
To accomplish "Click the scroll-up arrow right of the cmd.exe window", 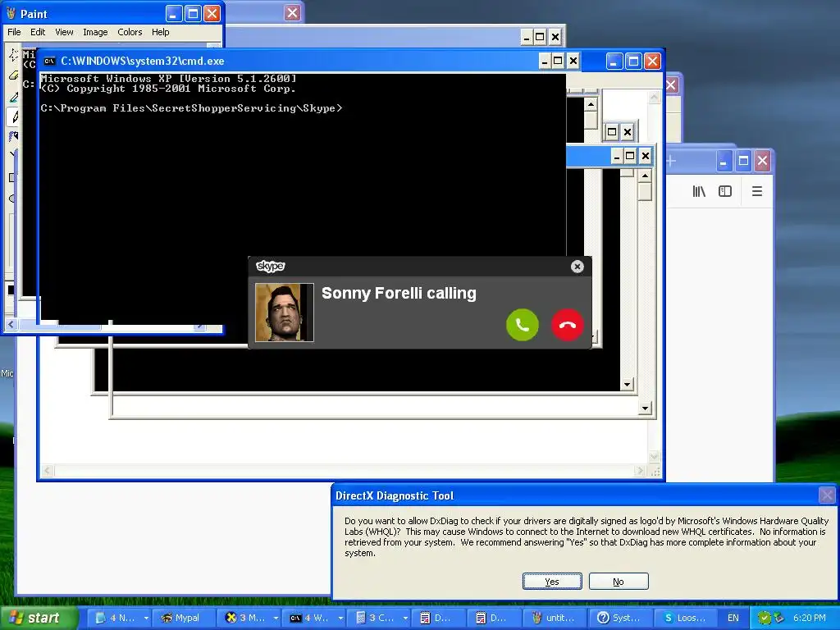I will (x=591, y=104).
